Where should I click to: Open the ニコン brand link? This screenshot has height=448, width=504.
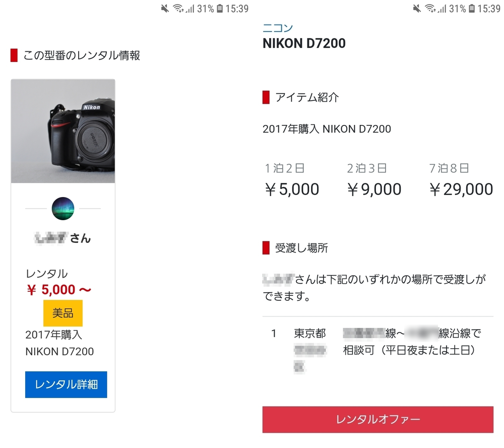277,28
